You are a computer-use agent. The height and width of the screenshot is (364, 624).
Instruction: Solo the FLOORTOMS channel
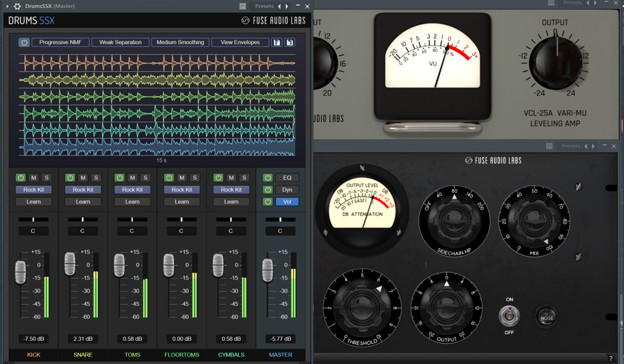coord(194,178)
